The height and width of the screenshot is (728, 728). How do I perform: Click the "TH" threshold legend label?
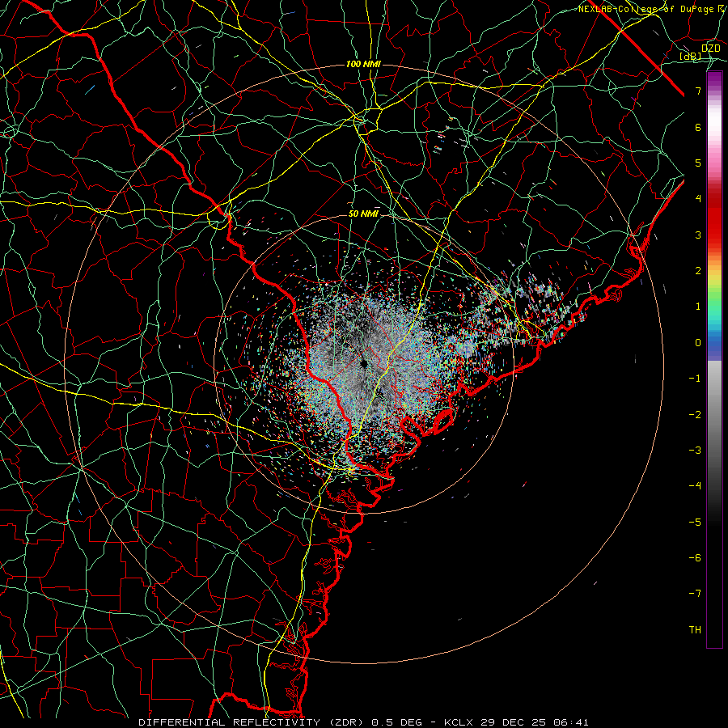coord(695,630)
